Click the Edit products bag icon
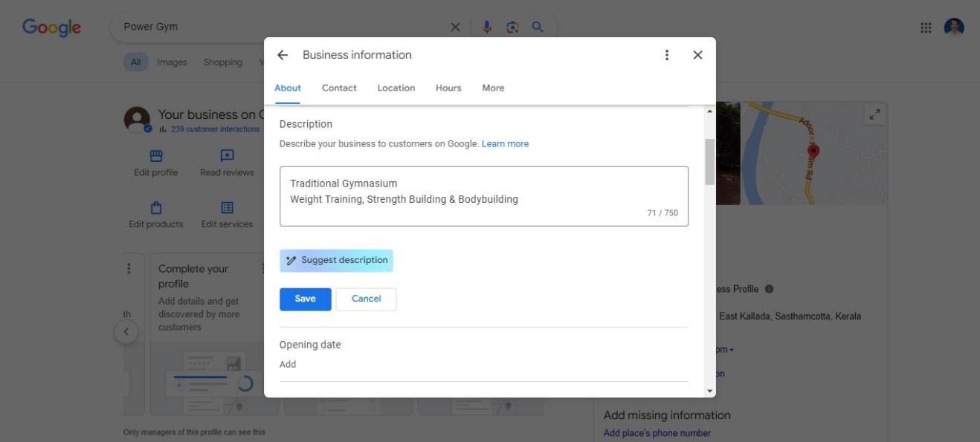 156,208
